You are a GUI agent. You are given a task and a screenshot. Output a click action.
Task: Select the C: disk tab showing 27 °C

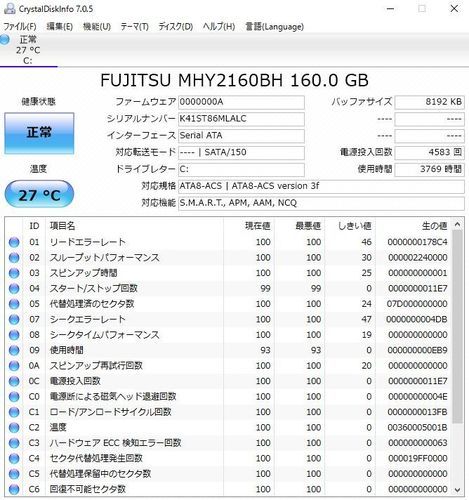(x=28, y=50)
